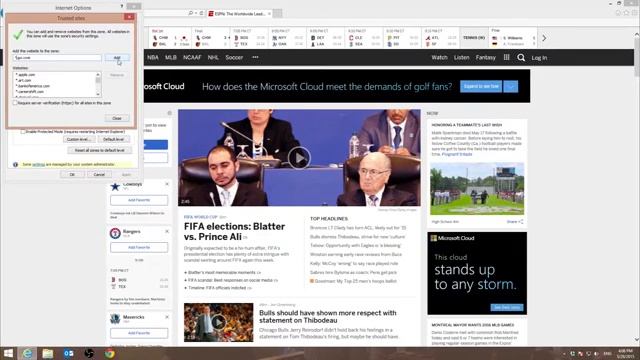
Task: Play the FIFA elections video
Action: (299, 158)
